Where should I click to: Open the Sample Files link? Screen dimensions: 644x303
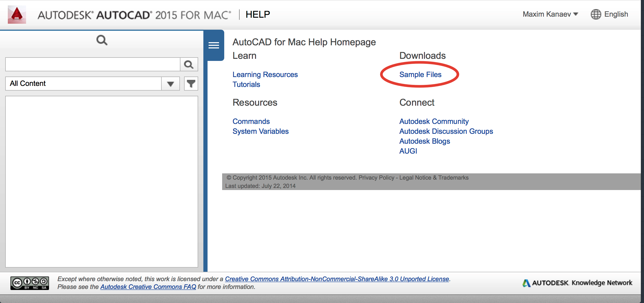tap(420, 75)
